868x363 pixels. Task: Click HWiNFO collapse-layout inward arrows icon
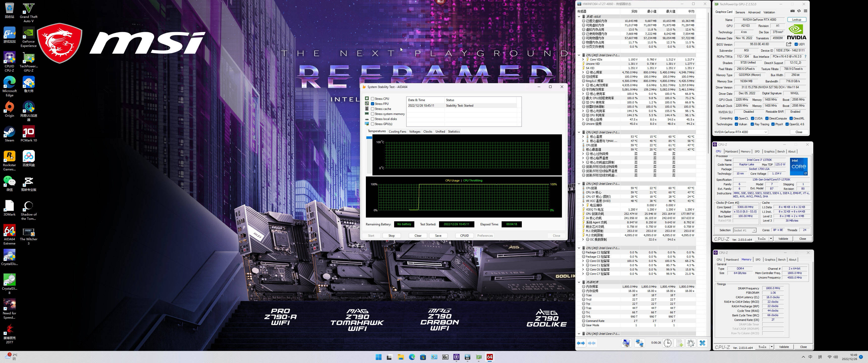tap(592, 343)
